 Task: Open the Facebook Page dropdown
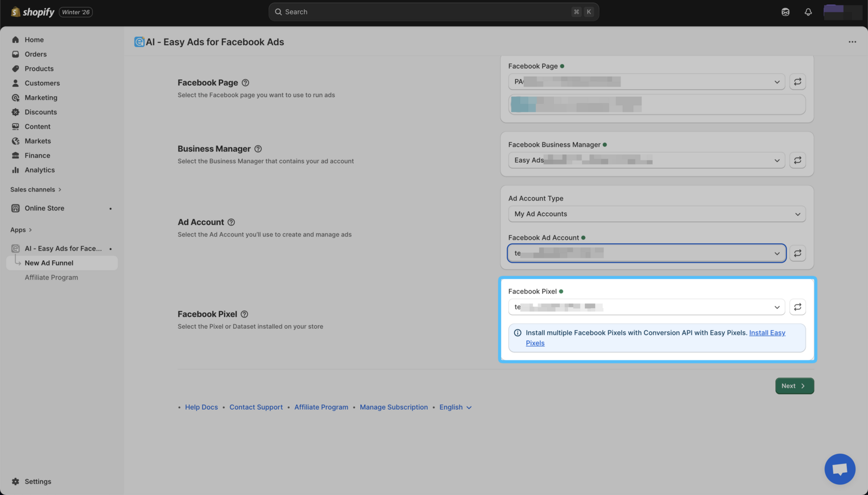pyautogui.click(x=646, y=82)
